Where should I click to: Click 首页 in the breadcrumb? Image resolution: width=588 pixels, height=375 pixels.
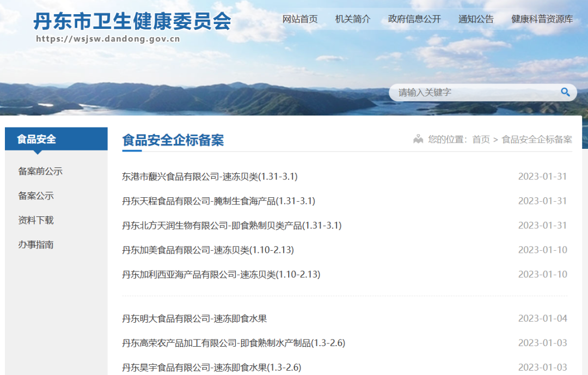pos(481,140)
